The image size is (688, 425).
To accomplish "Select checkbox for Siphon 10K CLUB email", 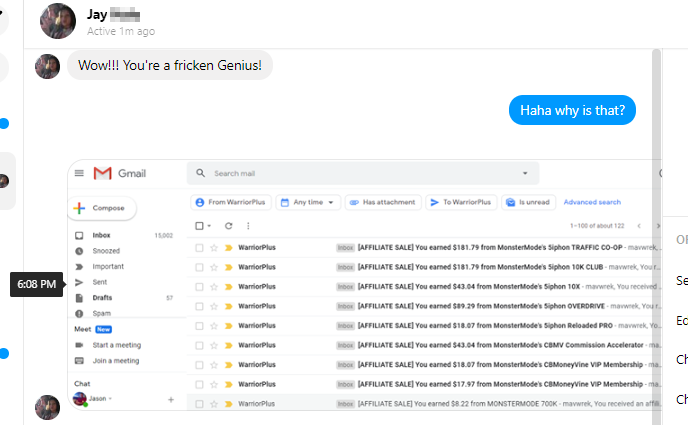I will pos(199,267).
